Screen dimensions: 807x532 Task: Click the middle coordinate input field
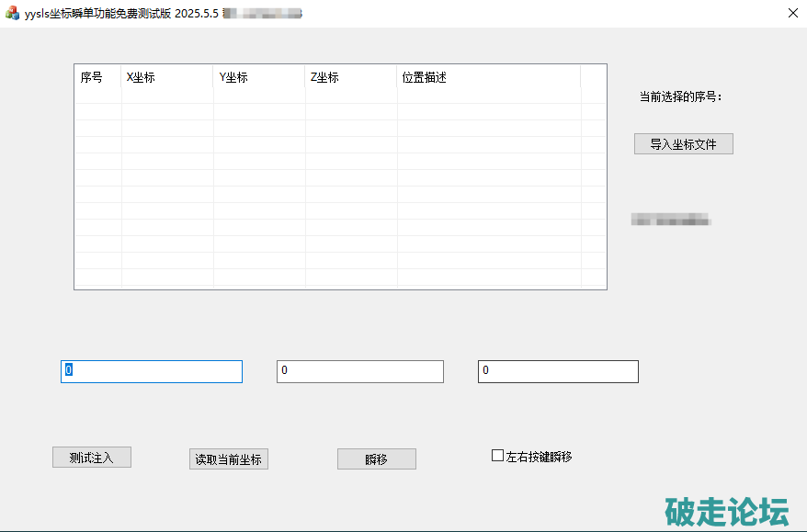pos(359,371)
